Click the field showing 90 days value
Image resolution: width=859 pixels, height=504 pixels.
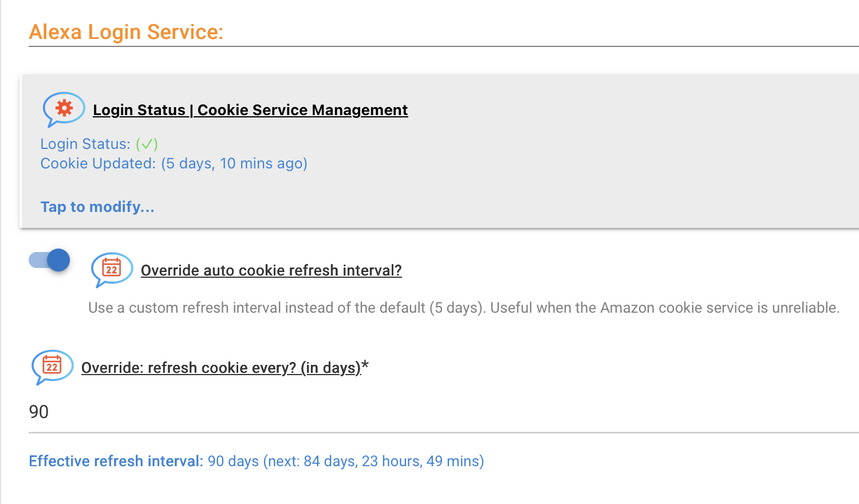pos(444,412)
